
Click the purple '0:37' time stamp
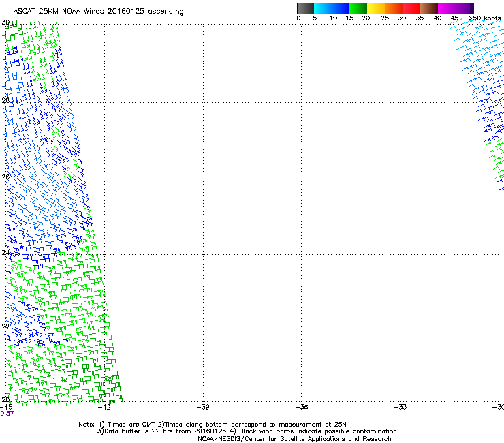7,414
